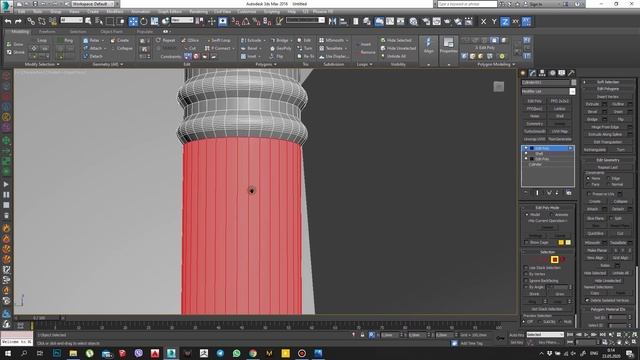Click the viewport navigation cube
Image resolution: width=640 pixels, height=360 pixels.
pyautogui.click(x=498, y=87)
